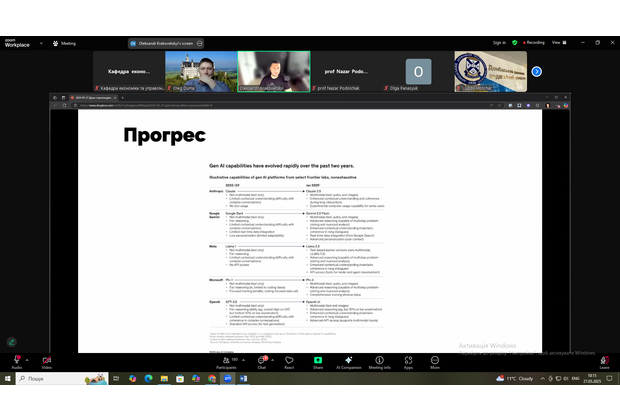Click the green Share screen icon

(318, 360)
